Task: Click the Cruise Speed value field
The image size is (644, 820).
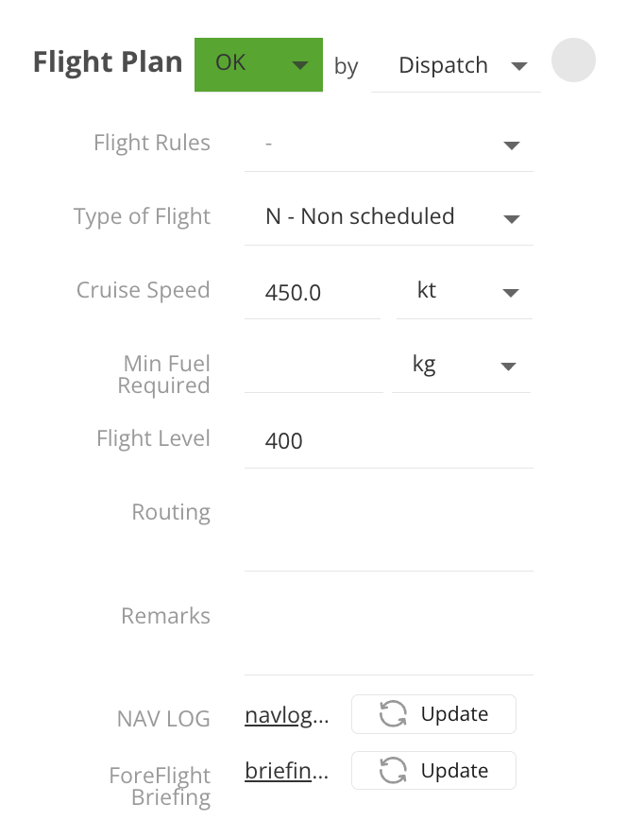Action: [312, 292]
